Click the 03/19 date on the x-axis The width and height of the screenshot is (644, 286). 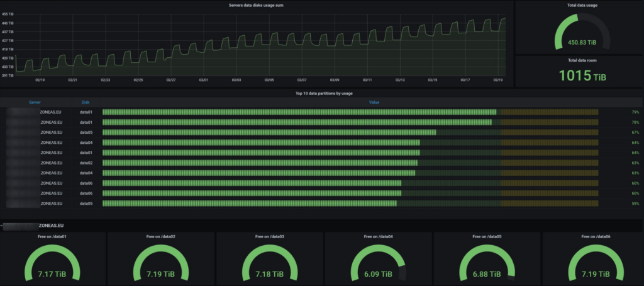[498, 80]
